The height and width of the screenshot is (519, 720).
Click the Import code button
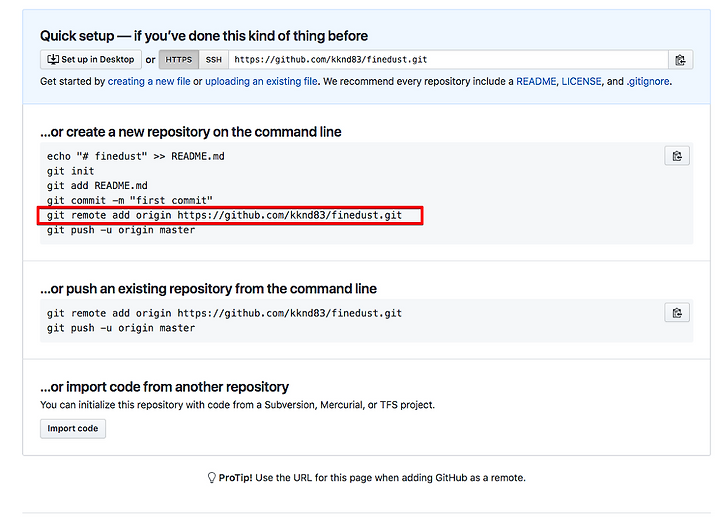tap(73, 429)
